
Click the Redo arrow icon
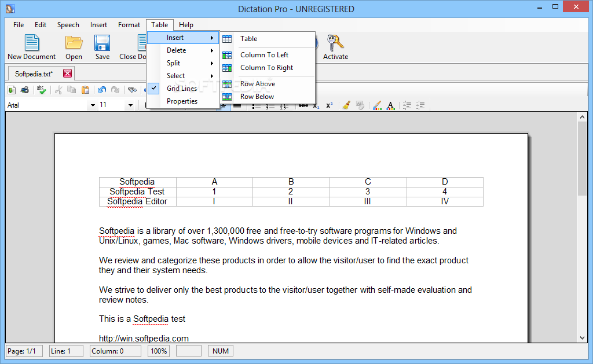point(115,90)
